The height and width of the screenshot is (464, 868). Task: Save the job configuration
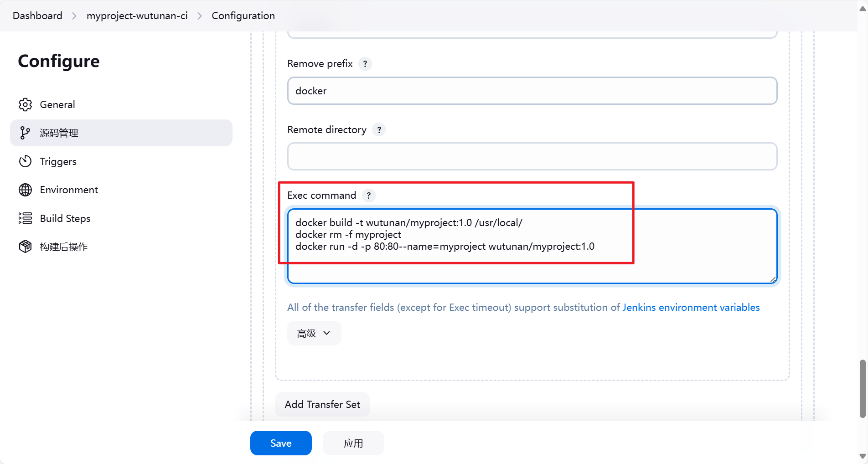281,443
